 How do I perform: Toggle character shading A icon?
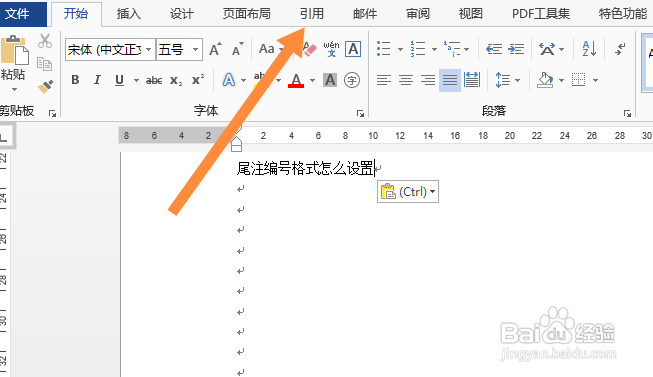(330, 80)
